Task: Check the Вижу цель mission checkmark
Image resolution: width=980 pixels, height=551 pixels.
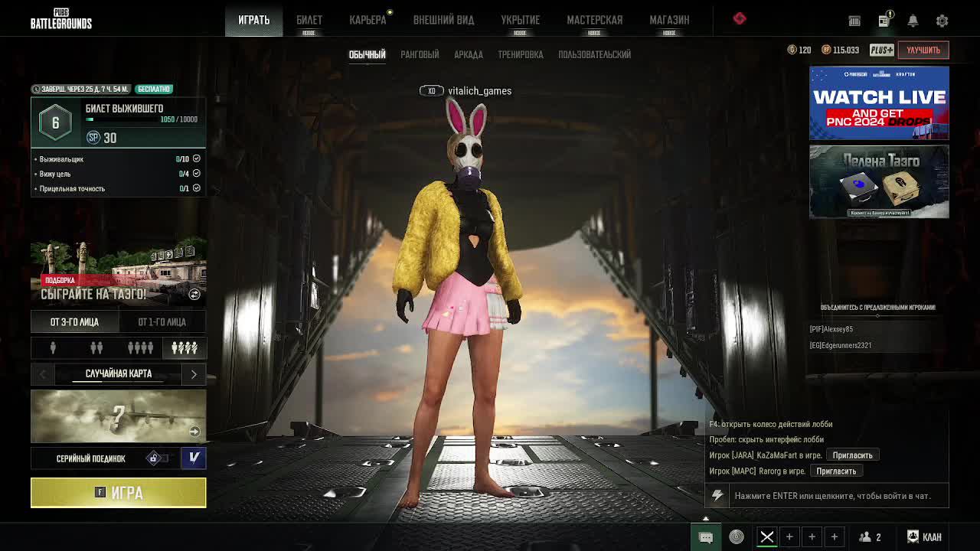Action: coord(196,174)
